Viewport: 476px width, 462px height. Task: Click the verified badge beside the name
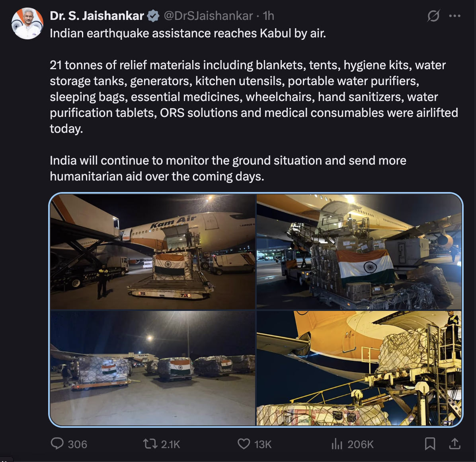point(153,16)
